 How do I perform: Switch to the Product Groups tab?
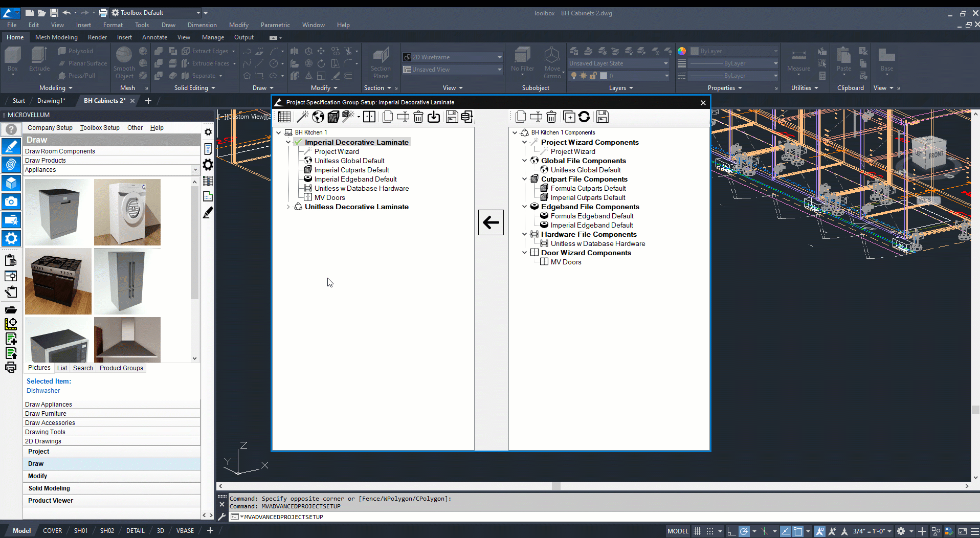pyautogui.click(x=121, y=368)
